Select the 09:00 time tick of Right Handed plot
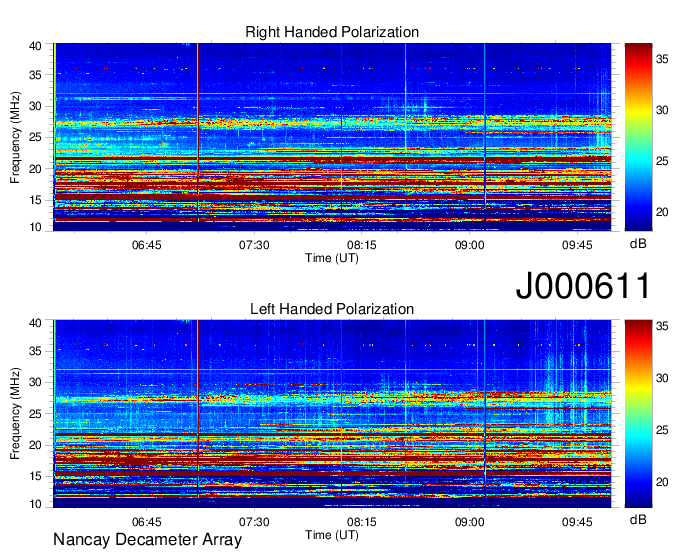680x552 pixels. pyautogui.click(x=470, y=245)
